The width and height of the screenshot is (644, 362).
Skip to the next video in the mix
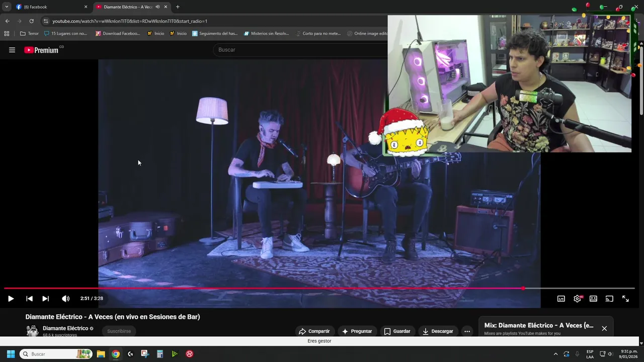[45, 299]
